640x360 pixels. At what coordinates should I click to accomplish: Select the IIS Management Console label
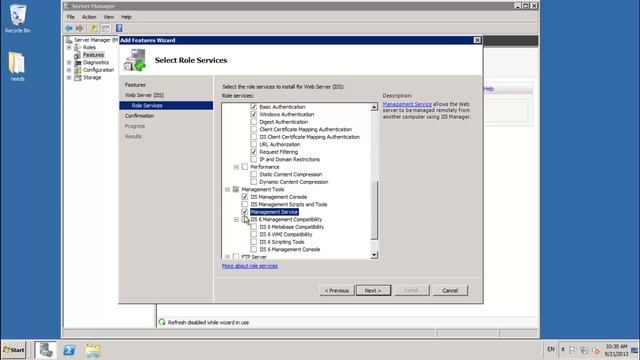click(279, 197)
